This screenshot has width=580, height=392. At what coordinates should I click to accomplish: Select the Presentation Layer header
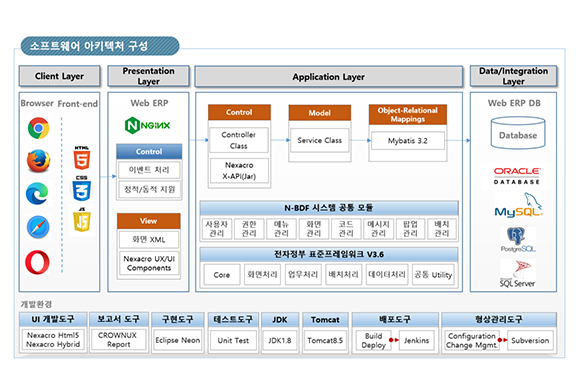click(148, 76)
